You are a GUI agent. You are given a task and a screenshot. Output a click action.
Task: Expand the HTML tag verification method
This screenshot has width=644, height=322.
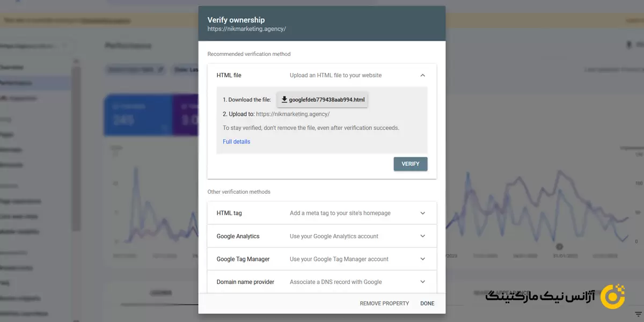point(423,213)
